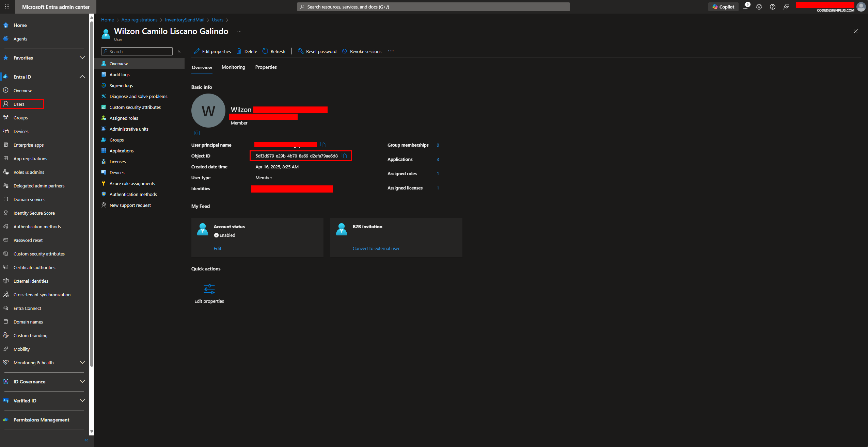
Task: Open Copilot from the top bar
Action: point(723,7)
